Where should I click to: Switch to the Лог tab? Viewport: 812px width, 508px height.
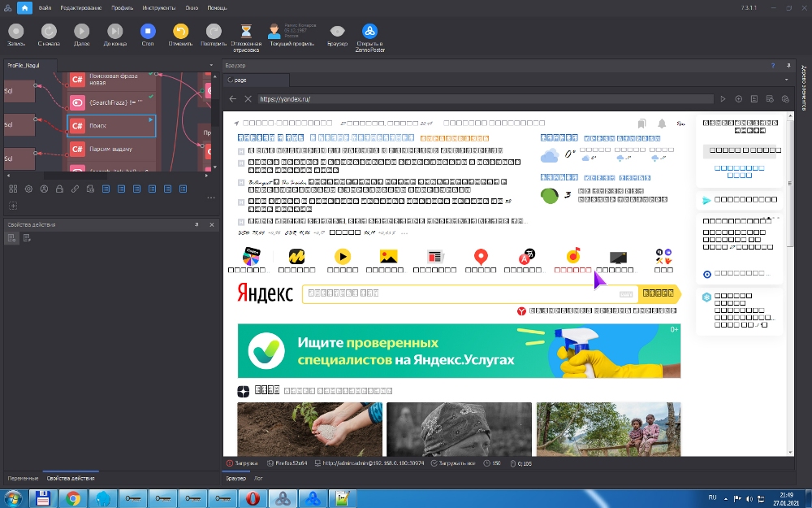tap(258, 478)
